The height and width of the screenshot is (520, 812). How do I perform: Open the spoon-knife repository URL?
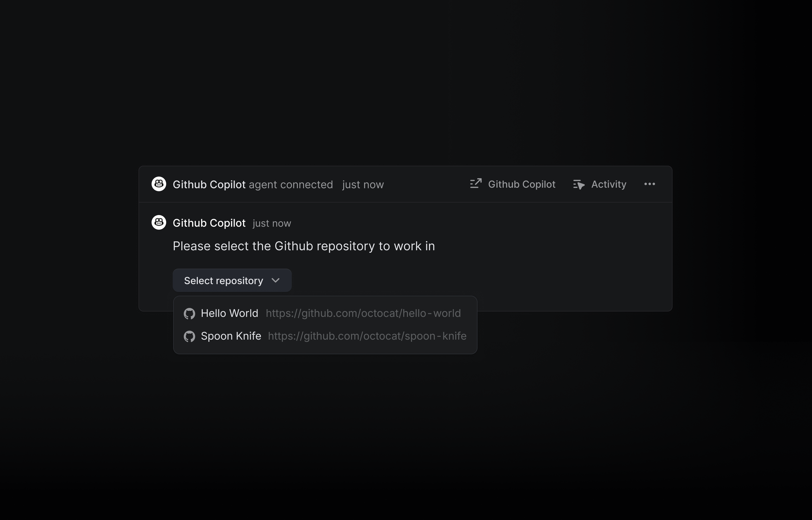(x=367, y=336)
